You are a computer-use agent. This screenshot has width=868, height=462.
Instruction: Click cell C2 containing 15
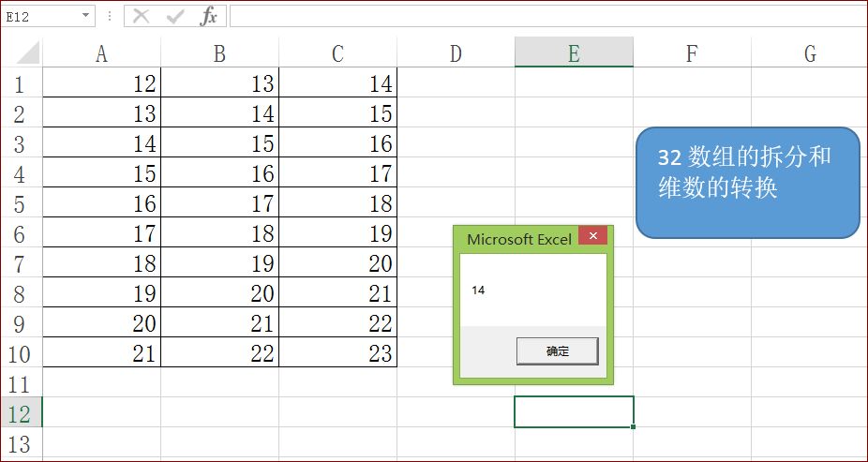tap(337, 112)
